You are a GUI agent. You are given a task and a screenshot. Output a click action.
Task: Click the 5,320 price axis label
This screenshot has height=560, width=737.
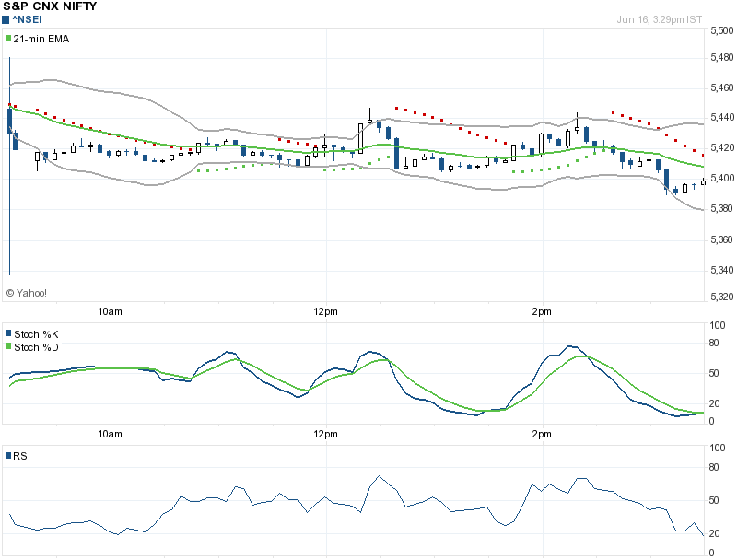720,297
